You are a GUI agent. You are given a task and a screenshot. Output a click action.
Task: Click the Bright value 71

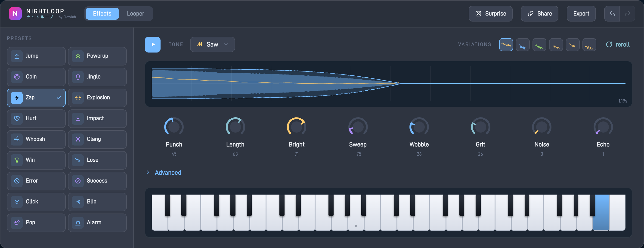(x=297, y=154)
